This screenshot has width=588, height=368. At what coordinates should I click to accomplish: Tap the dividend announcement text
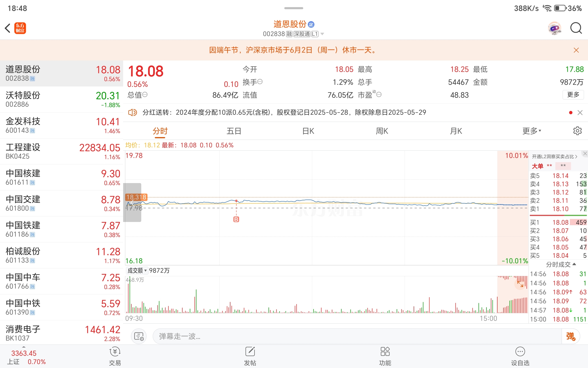click(284, 112)
